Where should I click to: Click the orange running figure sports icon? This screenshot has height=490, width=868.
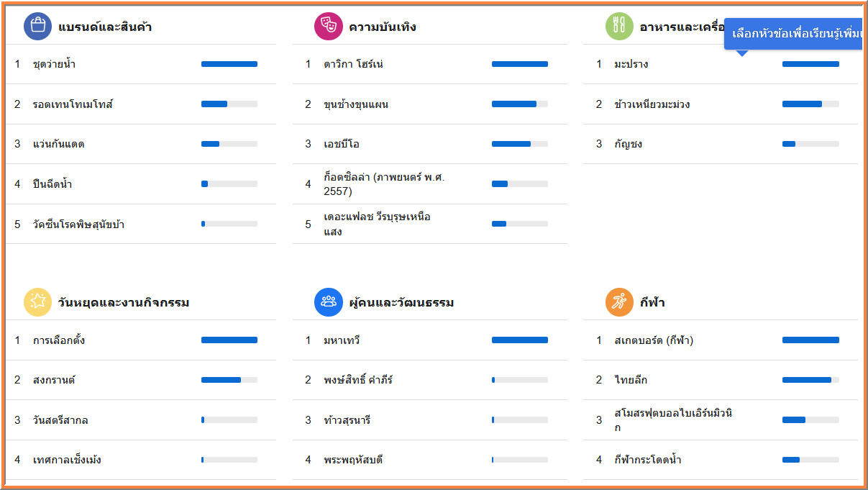click(x=619, y=302)
